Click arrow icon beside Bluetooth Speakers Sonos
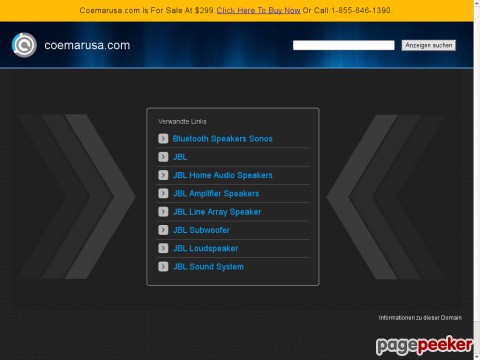 pos(163,138)
